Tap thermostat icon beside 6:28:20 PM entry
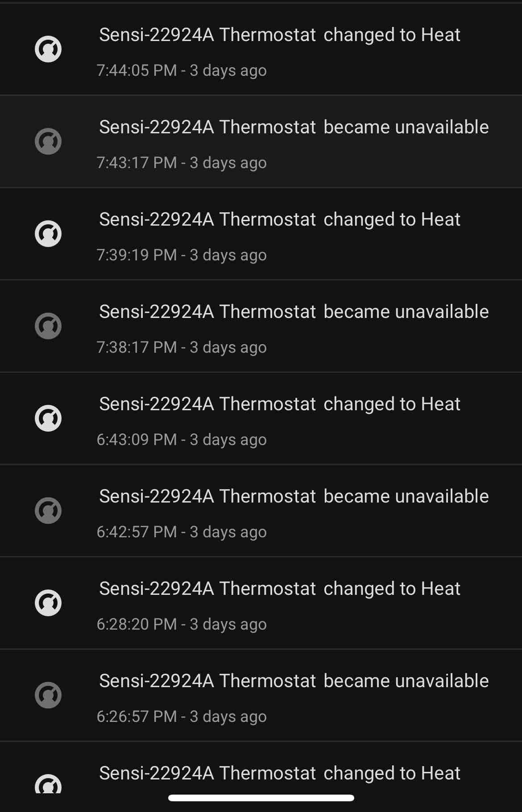The width and height of the screenshot is (522, 812). pos(48,603)
